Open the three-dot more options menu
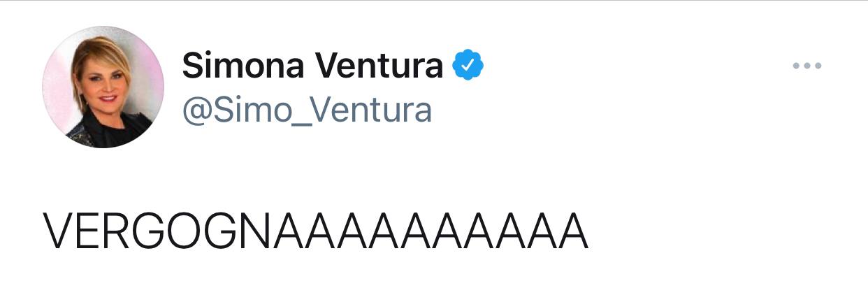This screenshot has height=295, width=868. pyautogui.click(x=807, y=66)
